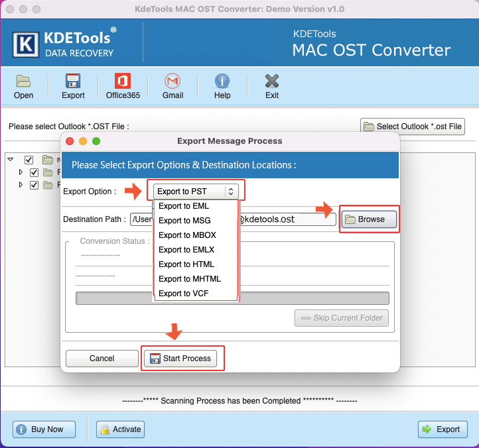Toggle the root folder checkbox
Viewport: 479px width, 448px height.
pos(29,160)
